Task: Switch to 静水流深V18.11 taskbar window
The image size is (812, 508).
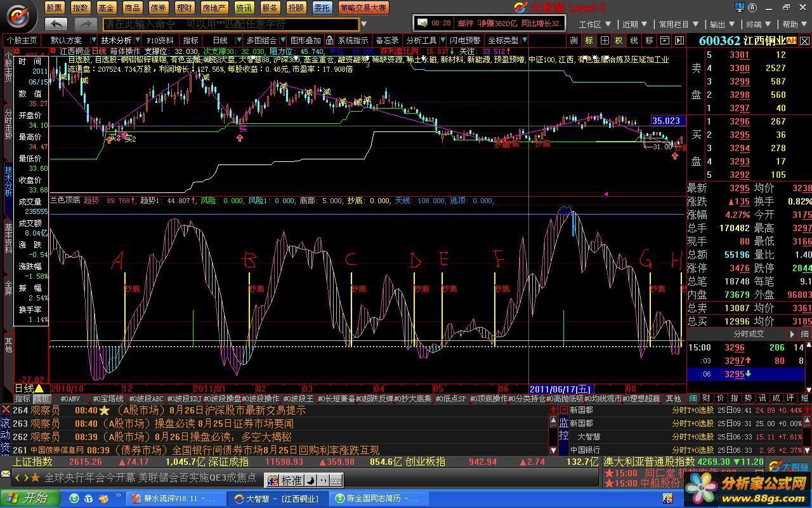Action: [x=176, y=499]
